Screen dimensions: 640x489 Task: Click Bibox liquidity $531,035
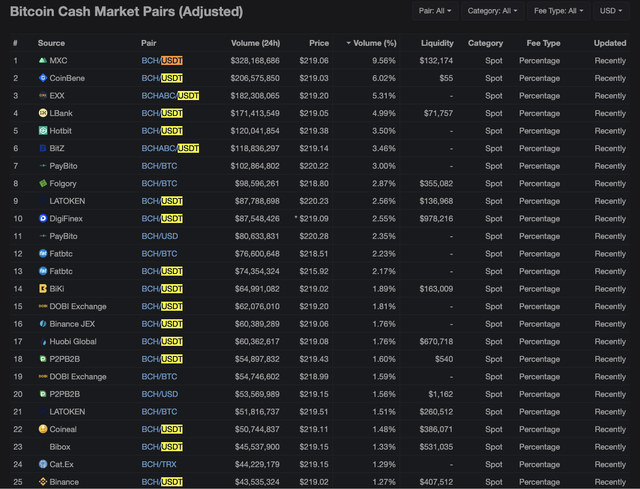point(436,447)
